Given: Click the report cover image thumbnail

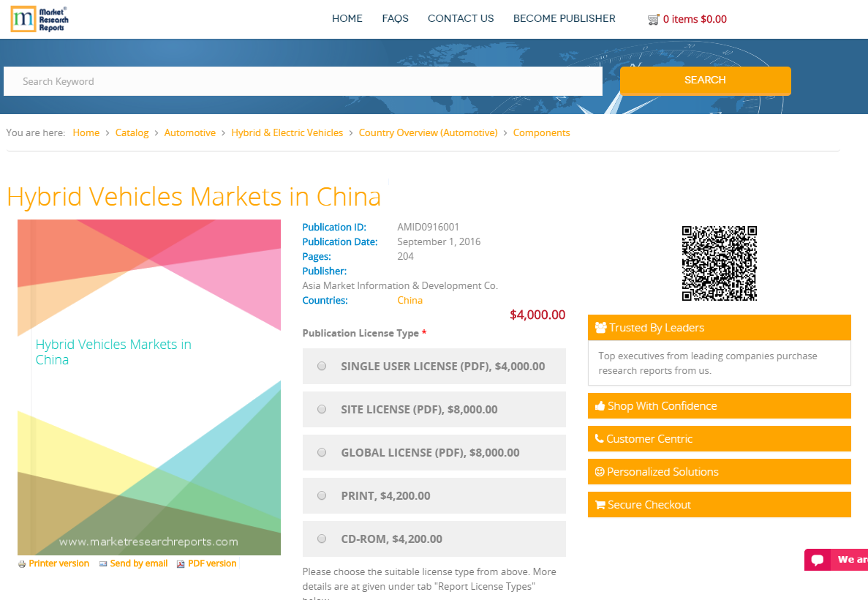Looking at the screenshot, I should pos(149,387).
